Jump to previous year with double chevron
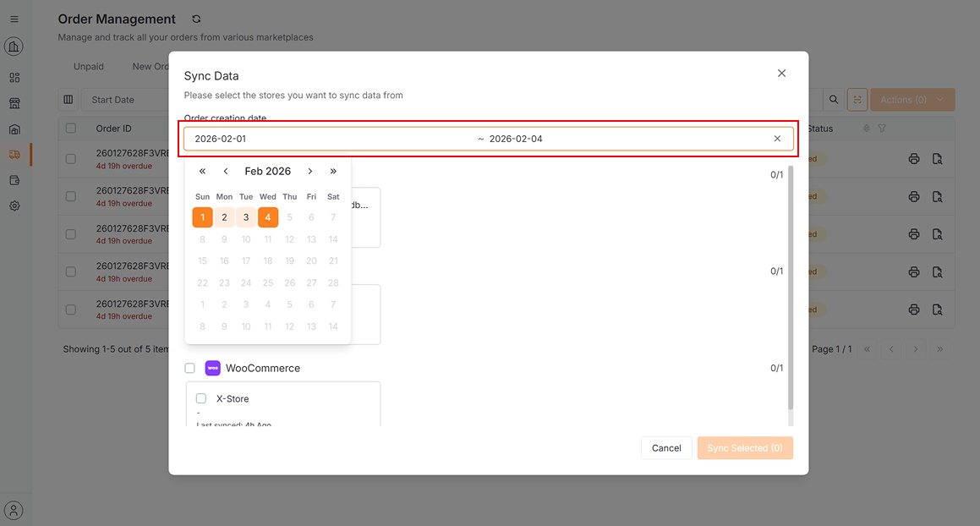980x526 pixels. pos(202,170)
